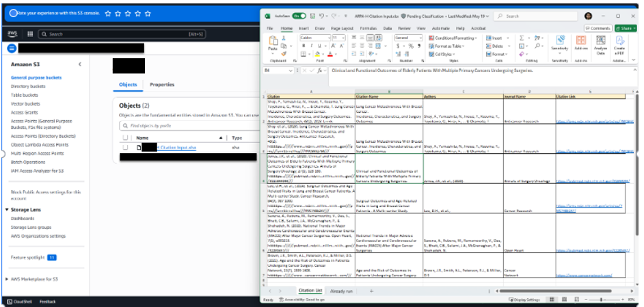This screenshot has width=644, height=307.
Task: Open the General number format dropdown
Action: [420, 38]
